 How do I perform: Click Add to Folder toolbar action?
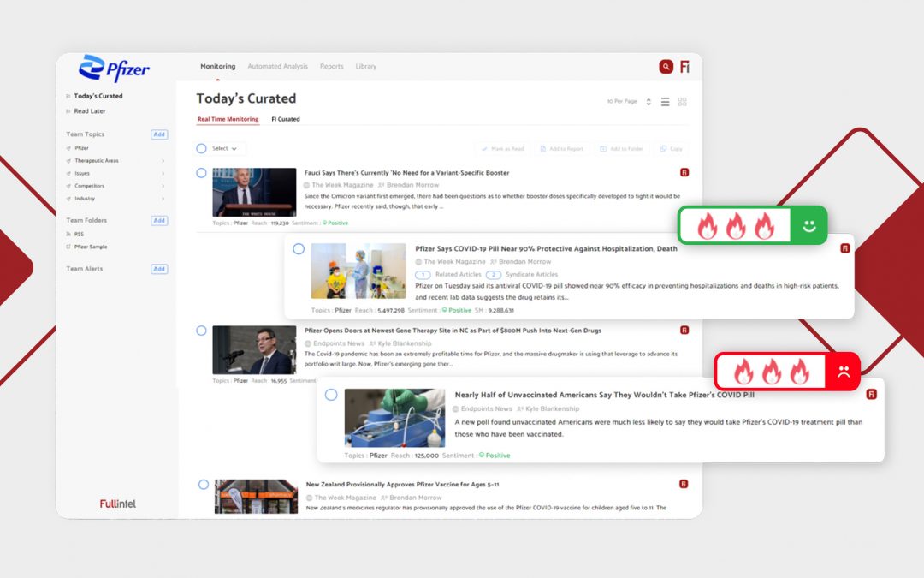[621, 149]
